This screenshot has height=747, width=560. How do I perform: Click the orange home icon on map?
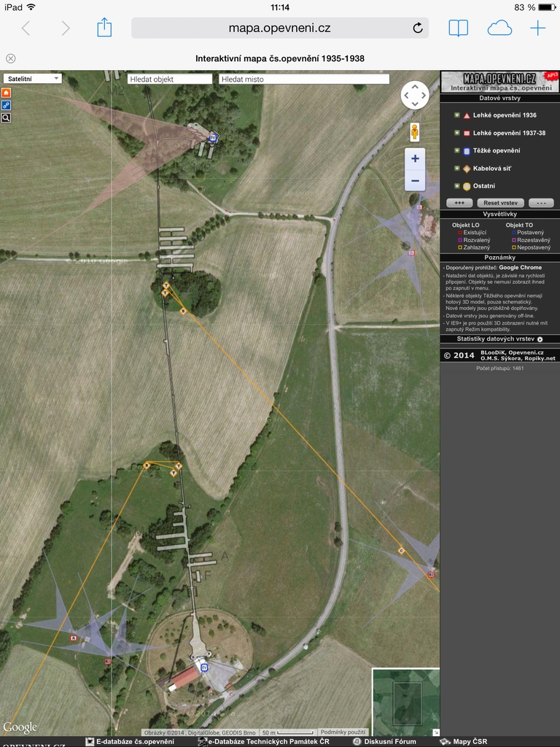tap(6, 93)
